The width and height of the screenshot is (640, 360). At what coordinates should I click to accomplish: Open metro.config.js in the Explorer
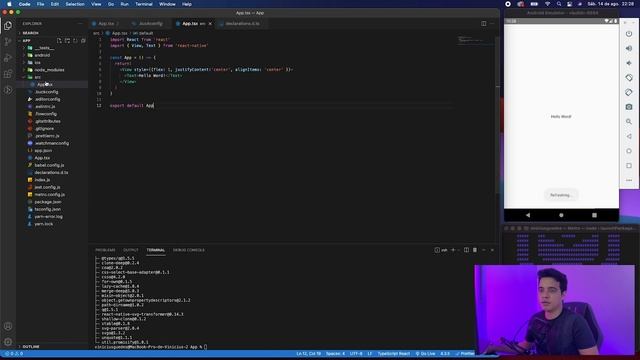(49, 194)
